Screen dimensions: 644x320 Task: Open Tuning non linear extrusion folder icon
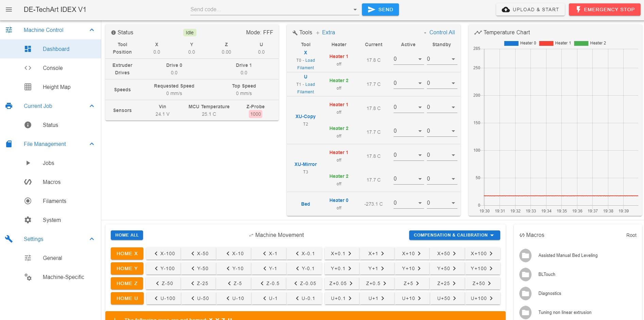[x=525, y=313]
